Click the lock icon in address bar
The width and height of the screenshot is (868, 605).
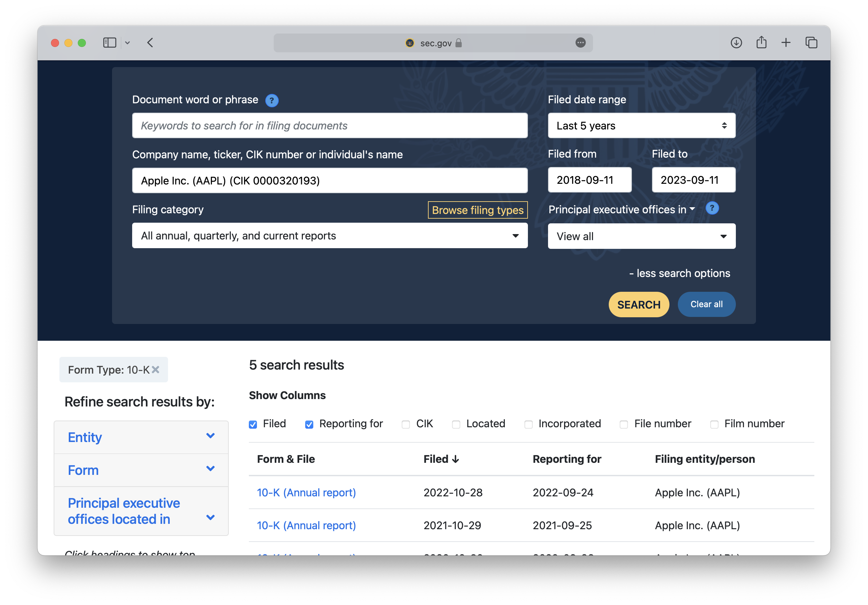(x=458, y=43)
